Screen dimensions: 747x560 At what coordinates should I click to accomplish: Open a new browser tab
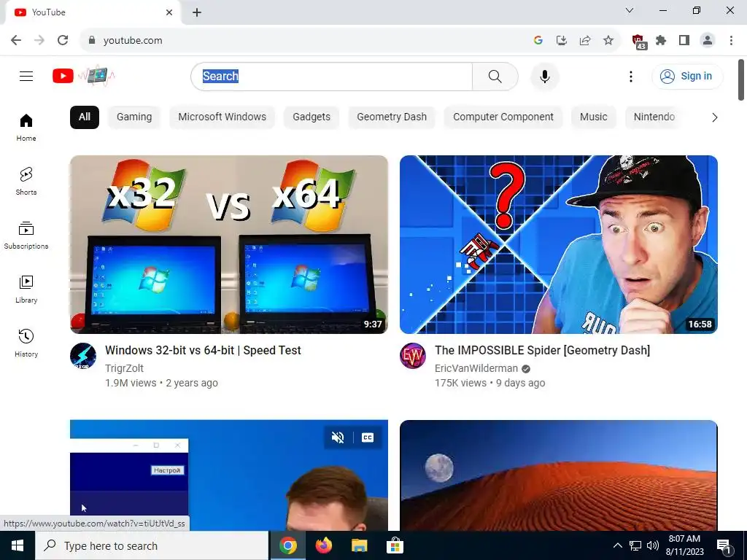(x=197, y=12)
